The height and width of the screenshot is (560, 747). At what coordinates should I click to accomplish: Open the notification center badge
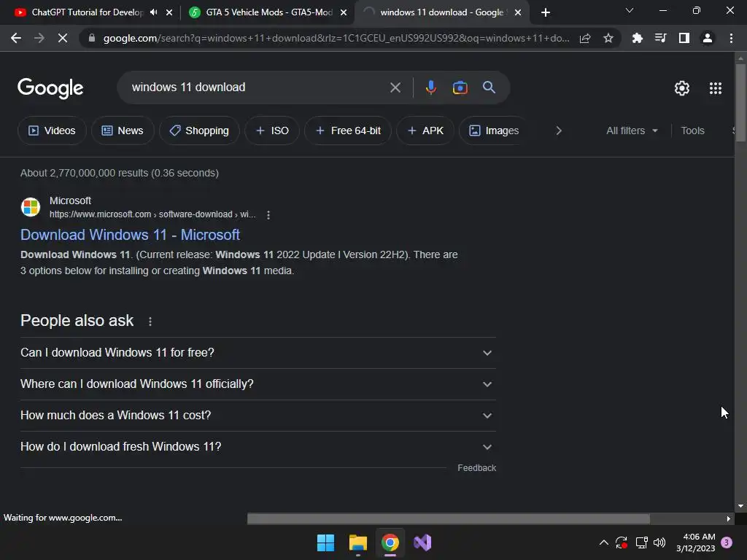(727, 542)
